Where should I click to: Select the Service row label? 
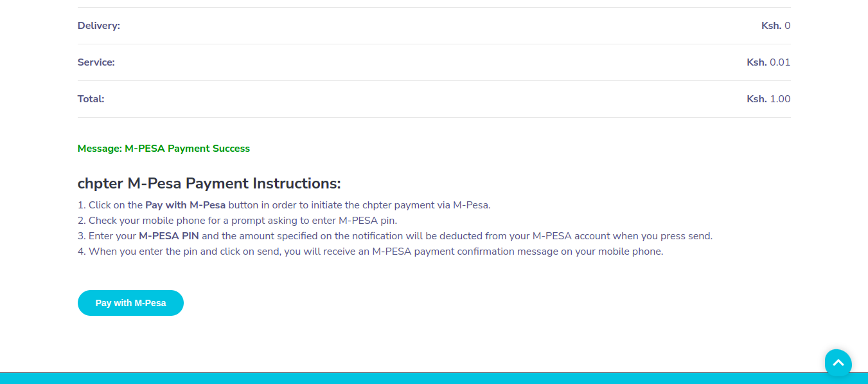tap(96, 62)
